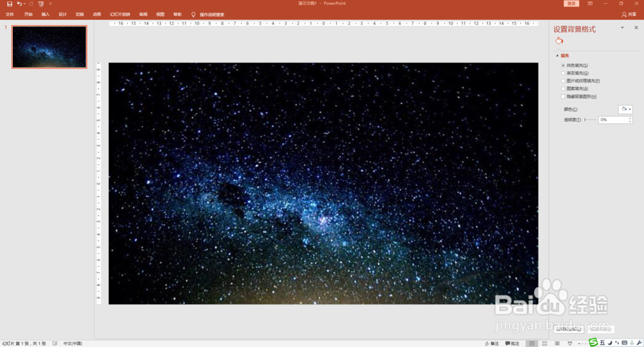Screen dimensions: 644x347
Task: Click the punctuation toggle on IME bar
Action: click(x=617, y=342)
